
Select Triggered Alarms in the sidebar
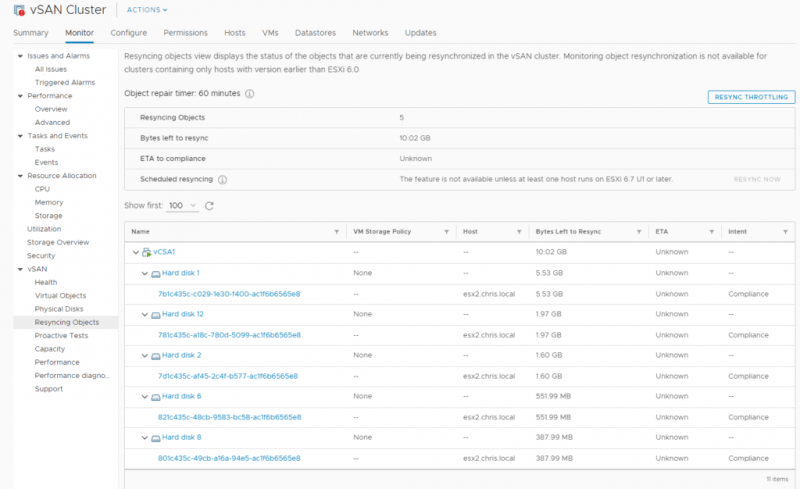pyautogui.click(x=65, y=83)
